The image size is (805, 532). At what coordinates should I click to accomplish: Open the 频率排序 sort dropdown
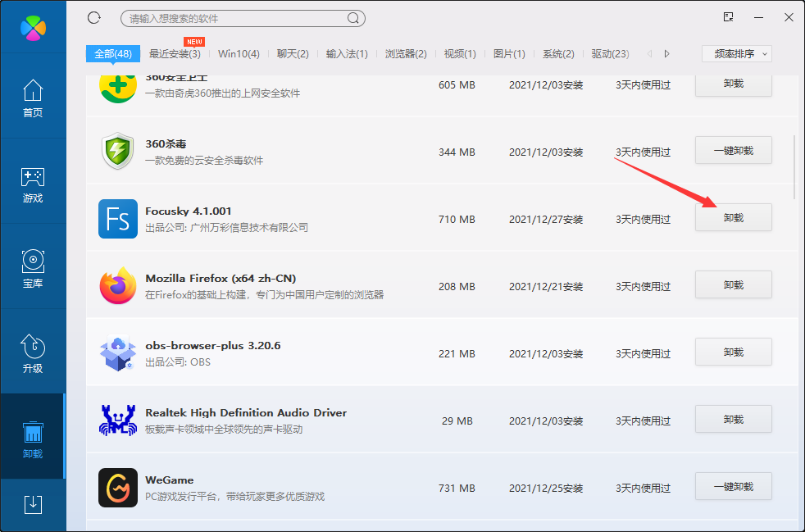pyautogui.click(x=737, y=54)
